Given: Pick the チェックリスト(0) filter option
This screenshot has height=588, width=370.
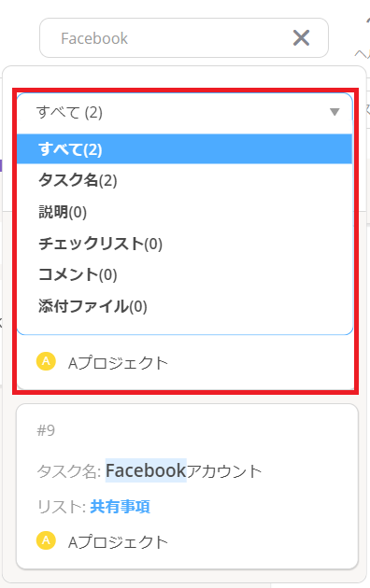Looking at the screenshot, I should 100,244.
